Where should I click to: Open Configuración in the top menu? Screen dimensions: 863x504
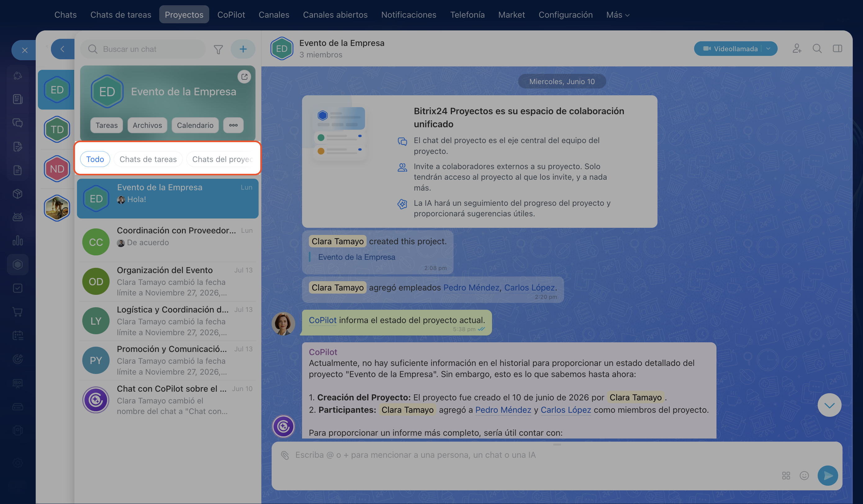(x=565, y=15)
